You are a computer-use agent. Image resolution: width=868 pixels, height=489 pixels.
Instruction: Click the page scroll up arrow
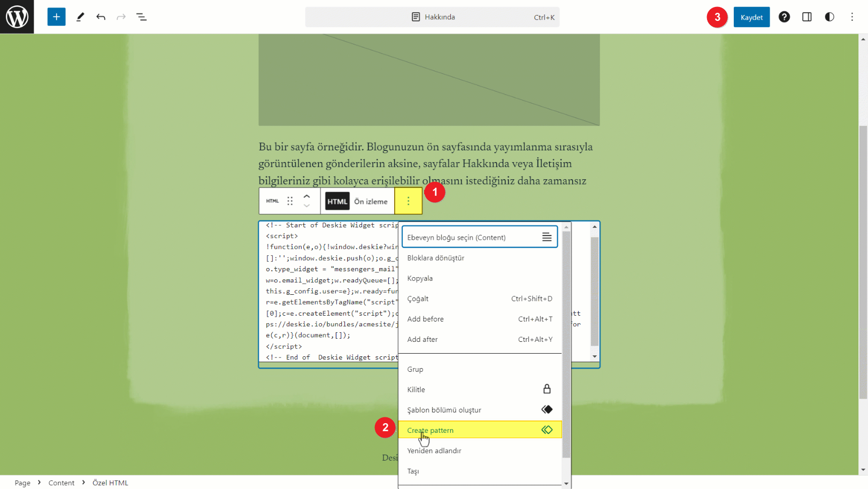pos(863,39)
